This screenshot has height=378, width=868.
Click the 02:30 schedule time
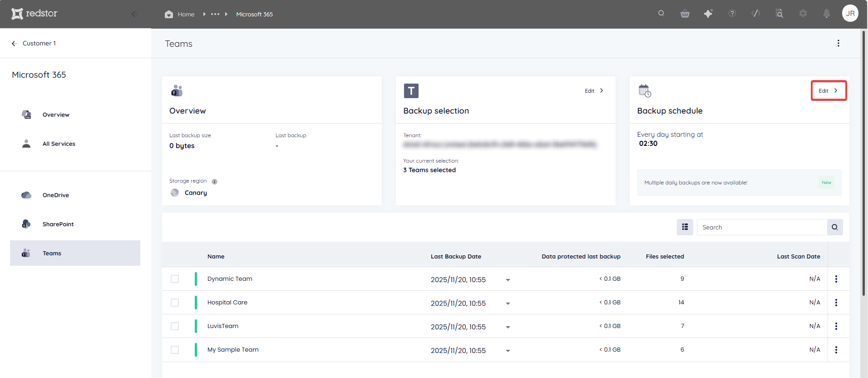tap(648, 144)
